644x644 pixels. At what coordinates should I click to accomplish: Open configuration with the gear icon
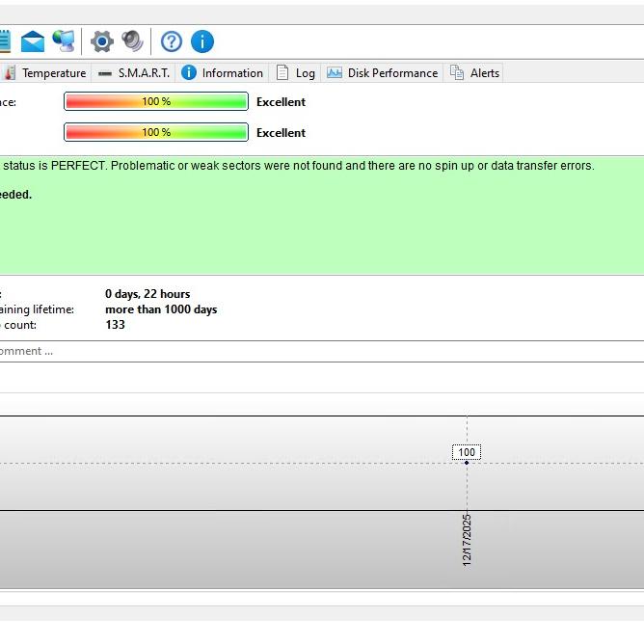pyautogui.click(x=102, y=41)
